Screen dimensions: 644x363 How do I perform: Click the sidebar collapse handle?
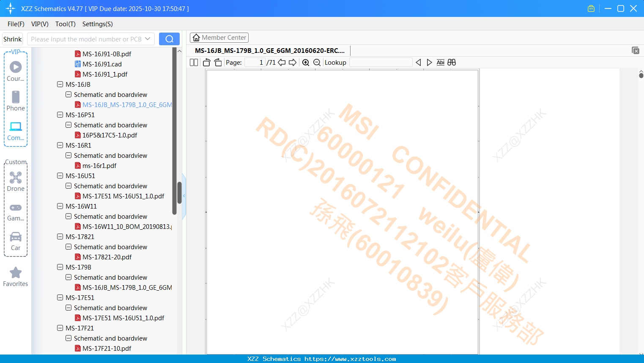tap(184, 196)
